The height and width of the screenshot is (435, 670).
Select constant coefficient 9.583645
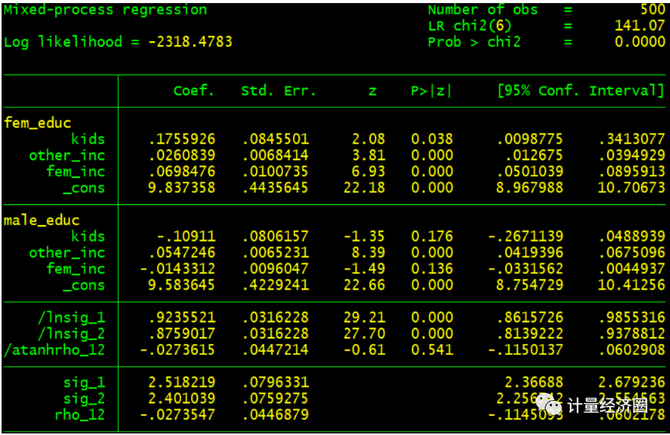[x=182, y=285]
